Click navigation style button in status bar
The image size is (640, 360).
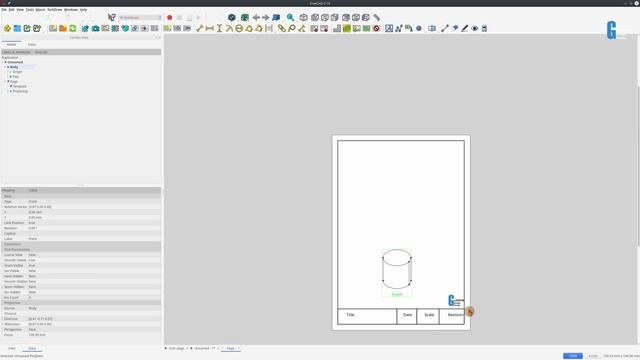click(x=573, y=356)
